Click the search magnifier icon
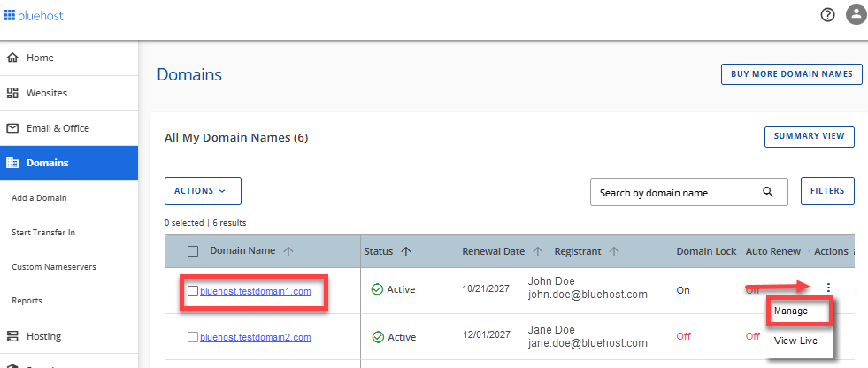The height and width of the screenshot is (368, 868). pyautogui.click(x=768, y=192)
